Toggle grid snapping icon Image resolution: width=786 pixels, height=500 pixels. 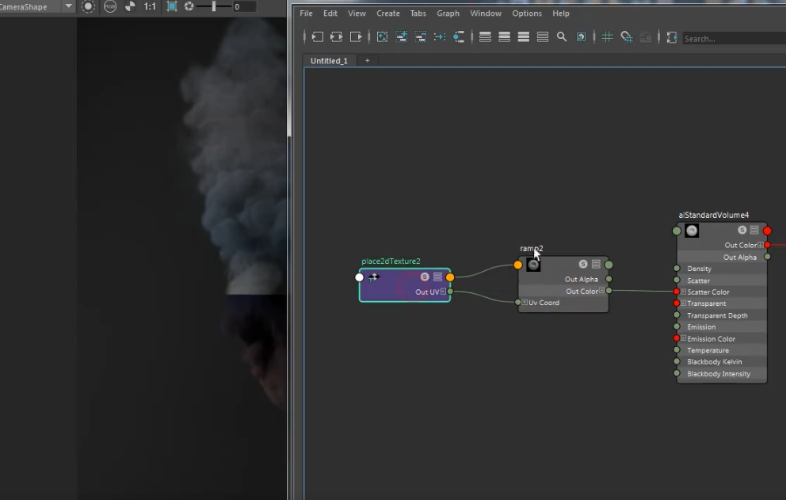coord(627,37)
